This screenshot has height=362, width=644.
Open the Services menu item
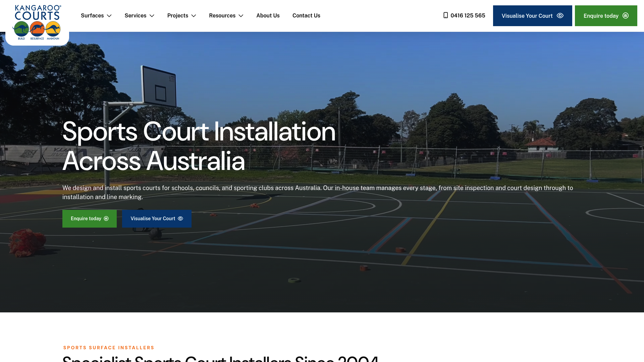(x=136, y=16)
